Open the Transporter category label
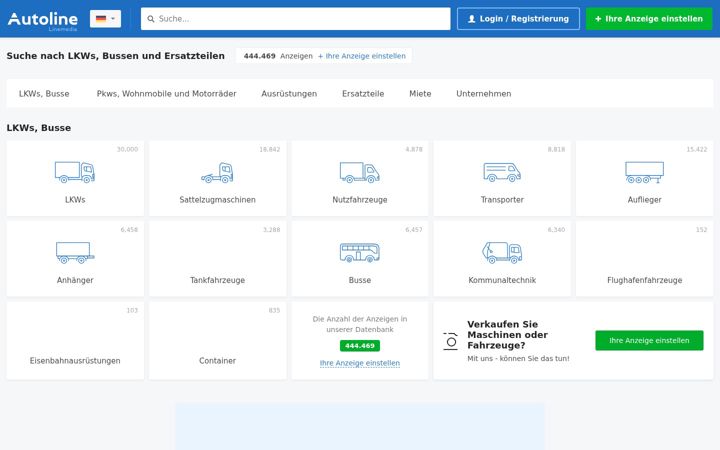 click(x=502, y=200)
